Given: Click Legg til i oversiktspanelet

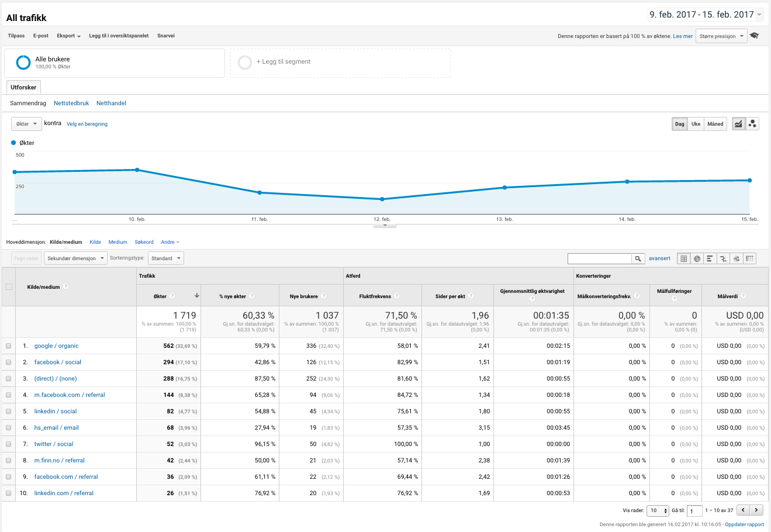Looking at the screenshot, I should tap(119, 36).
